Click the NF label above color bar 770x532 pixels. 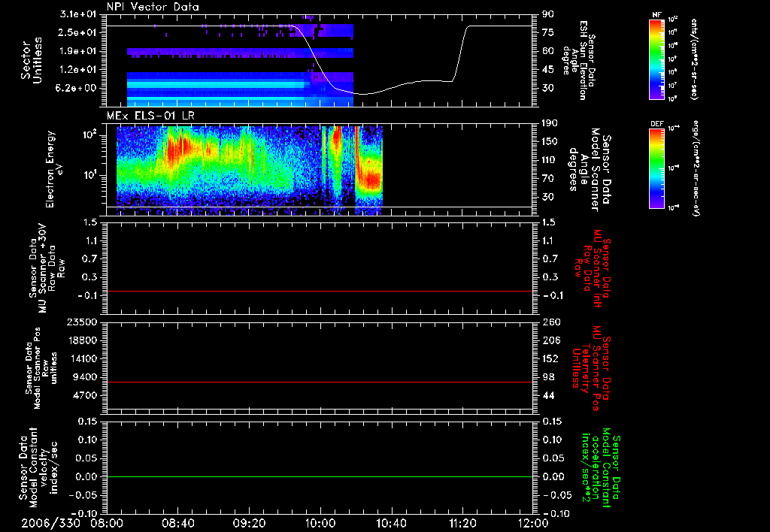(656, 15)
